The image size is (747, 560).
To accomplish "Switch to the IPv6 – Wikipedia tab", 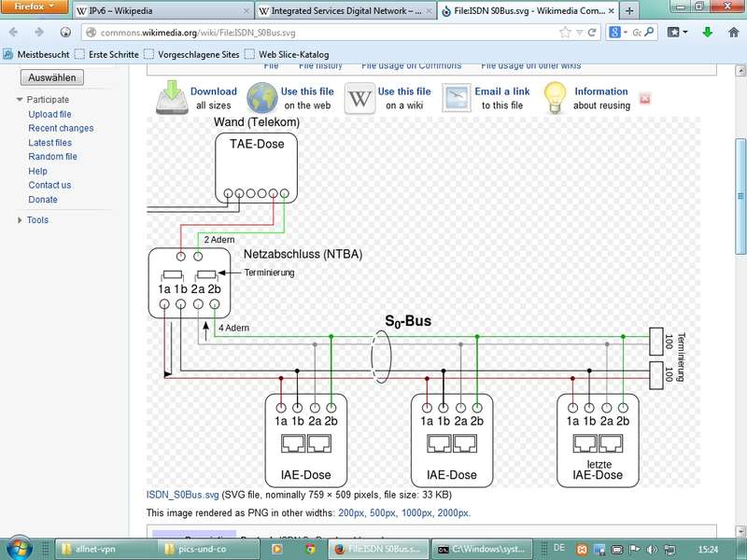I will tap(161, 11).
